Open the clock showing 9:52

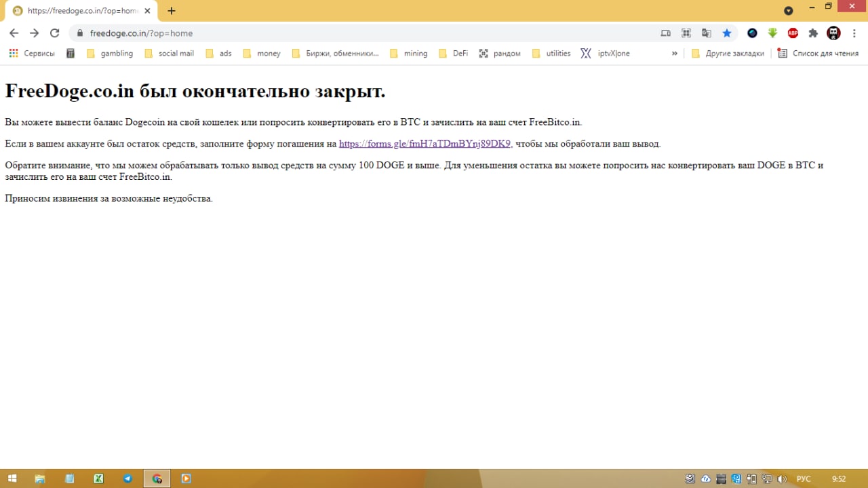coord(839,479)
